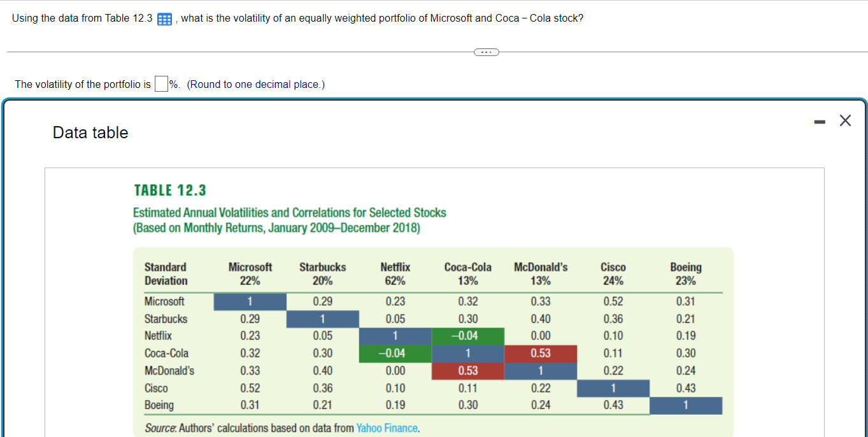Click the McDonald's column header
868x437 pixels.
pos(540,272)
